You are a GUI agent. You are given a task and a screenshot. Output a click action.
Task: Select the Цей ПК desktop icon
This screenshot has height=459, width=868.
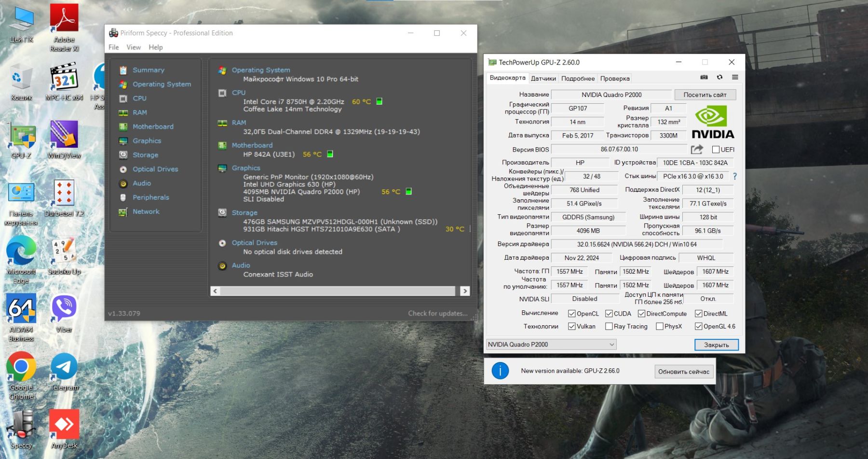tap(21, 24)
